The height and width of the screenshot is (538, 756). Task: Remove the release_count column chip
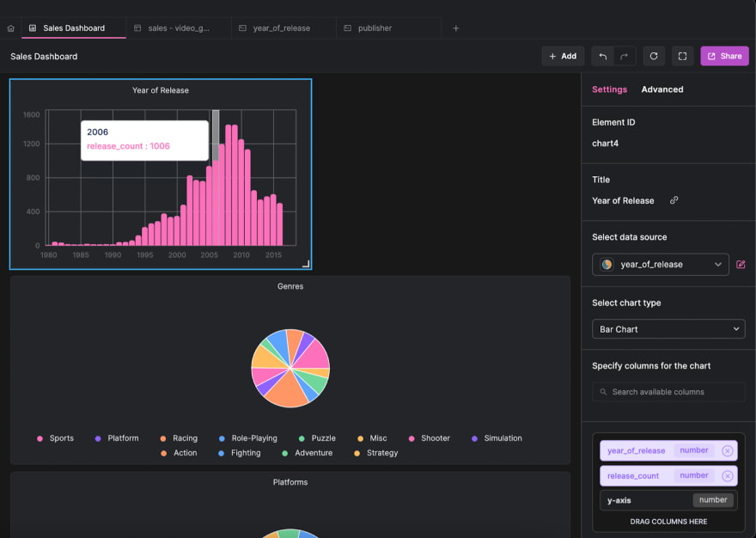pyautogui.click(x=727, y=476)
